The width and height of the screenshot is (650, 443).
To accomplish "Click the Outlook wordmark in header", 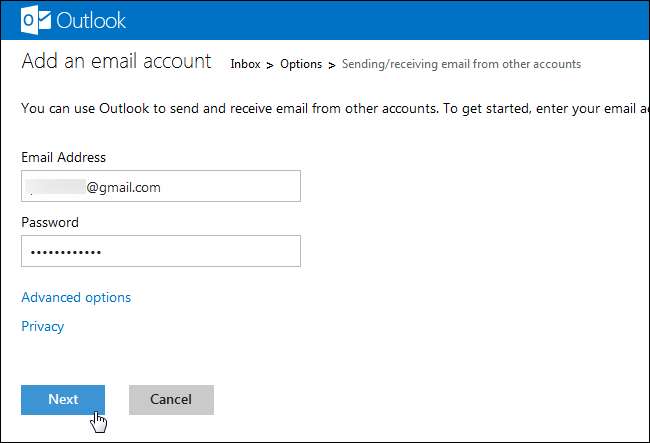I will coord(91,20).
